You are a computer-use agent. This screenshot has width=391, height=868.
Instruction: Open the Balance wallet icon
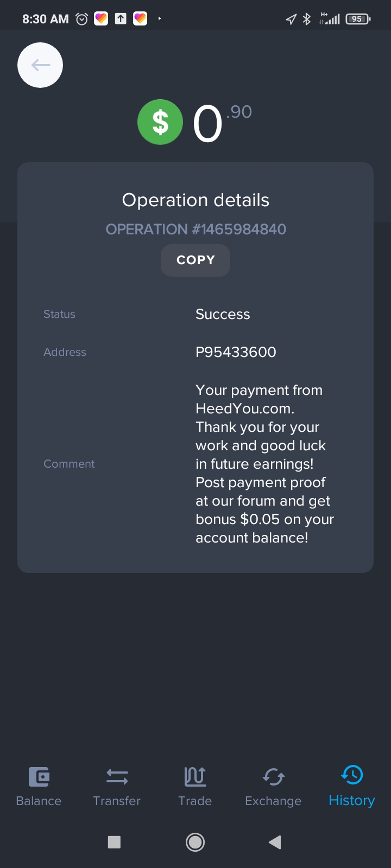click(39, 776)
